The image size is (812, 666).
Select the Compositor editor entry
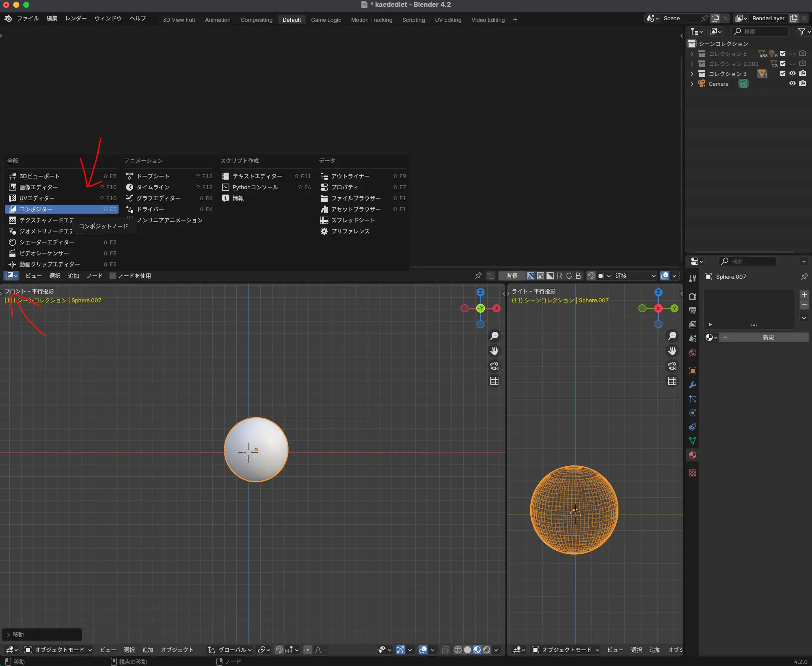click(62, 209)
